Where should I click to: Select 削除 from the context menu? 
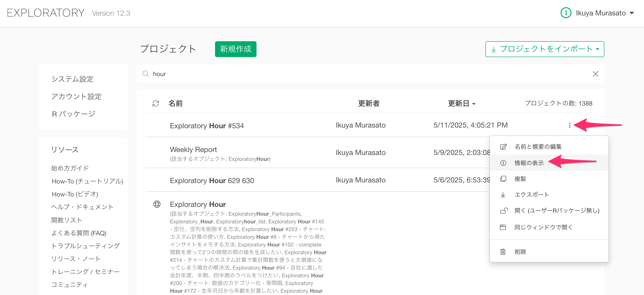click(549, 251)
